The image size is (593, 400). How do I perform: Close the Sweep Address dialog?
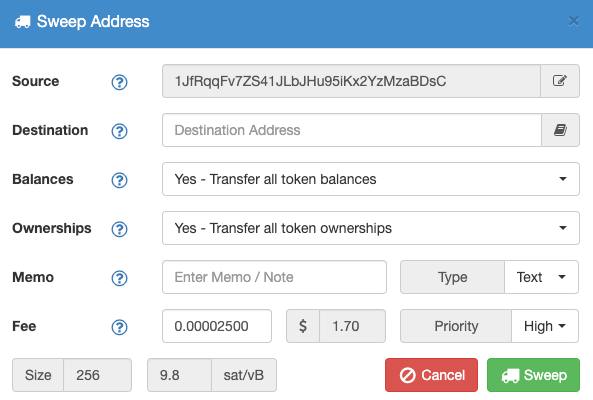(573, 21)
